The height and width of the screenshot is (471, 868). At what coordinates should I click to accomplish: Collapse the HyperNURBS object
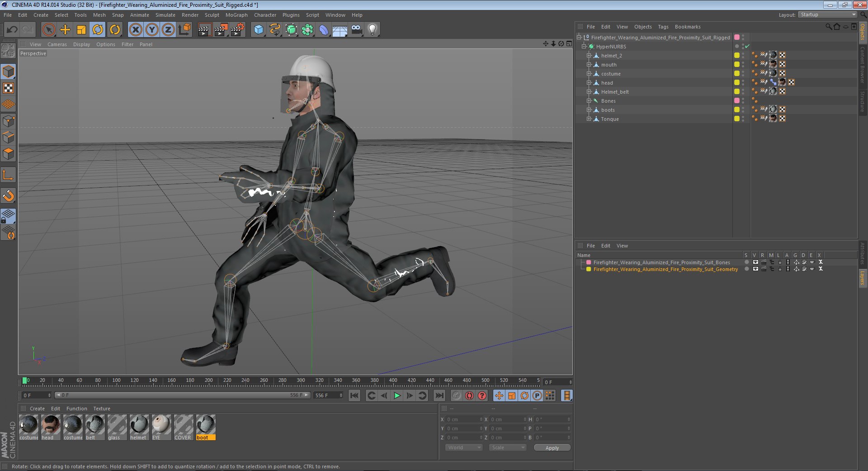(584, 47)
